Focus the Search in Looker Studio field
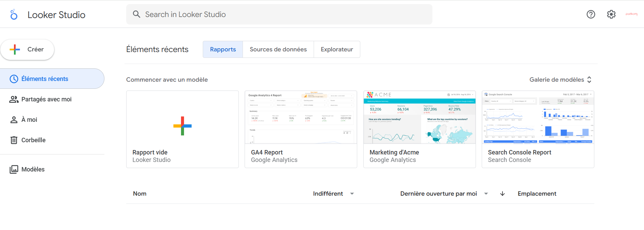Image resolution: width=644 pixels, height=230 pixels. pyautogui.click(x=279, y=14)
